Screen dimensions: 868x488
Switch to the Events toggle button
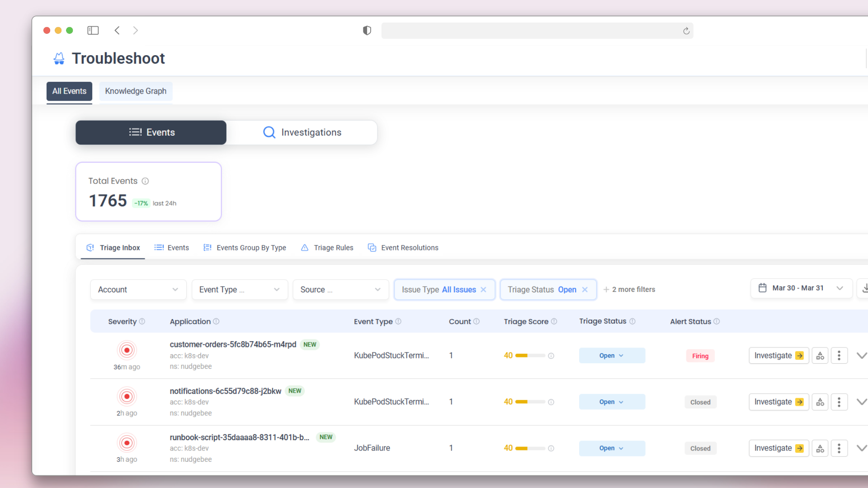tap(151, 132)
